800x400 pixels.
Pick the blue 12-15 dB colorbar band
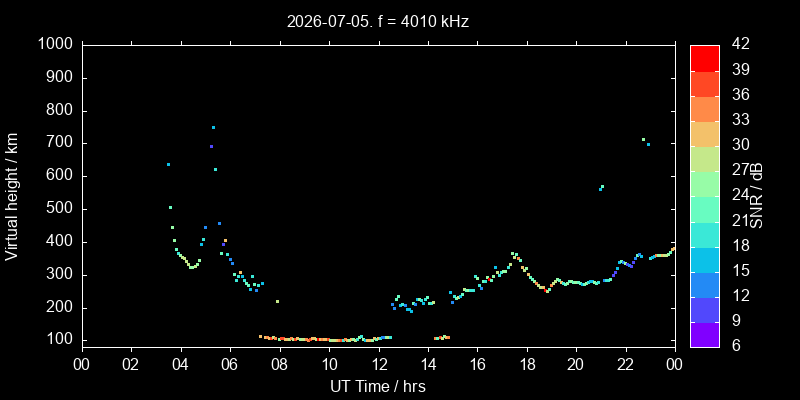click(x=705, y=284)
